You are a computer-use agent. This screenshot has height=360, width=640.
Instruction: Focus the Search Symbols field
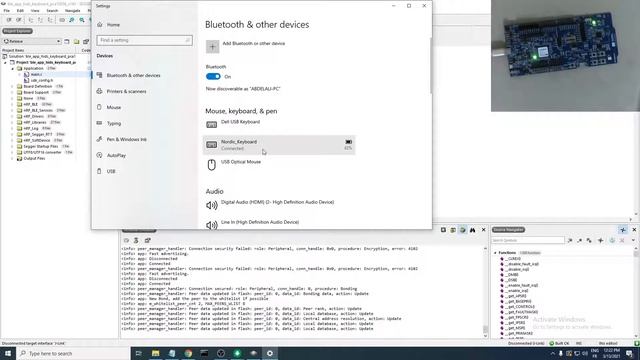point(528,240)
